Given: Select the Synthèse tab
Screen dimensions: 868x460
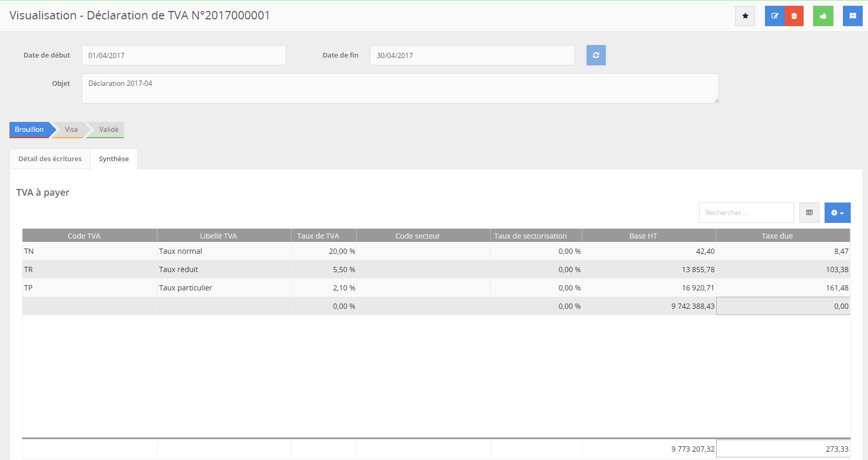Looking at the screenshot, I should 114,159.
